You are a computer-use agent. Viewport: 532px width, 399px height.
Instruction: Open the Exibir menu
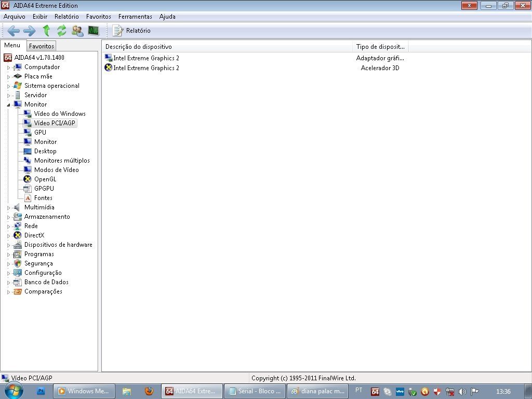pos(40,17)
